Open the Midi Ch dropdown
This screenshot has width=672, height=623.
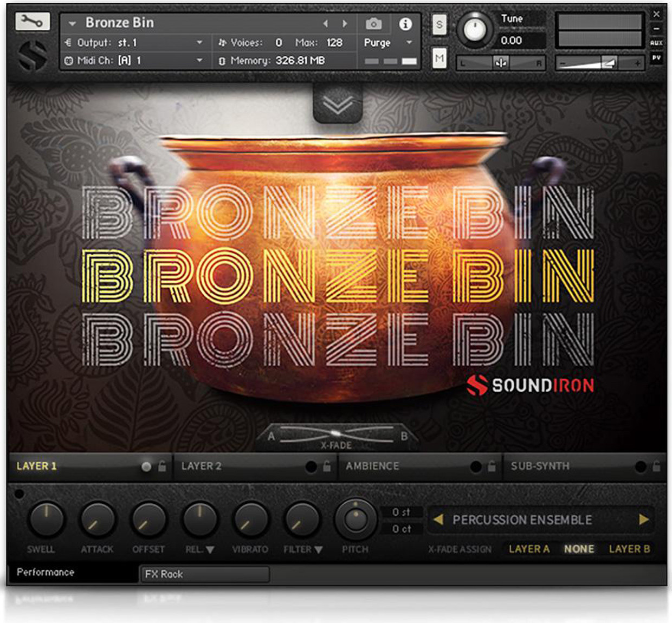point(133,60)
